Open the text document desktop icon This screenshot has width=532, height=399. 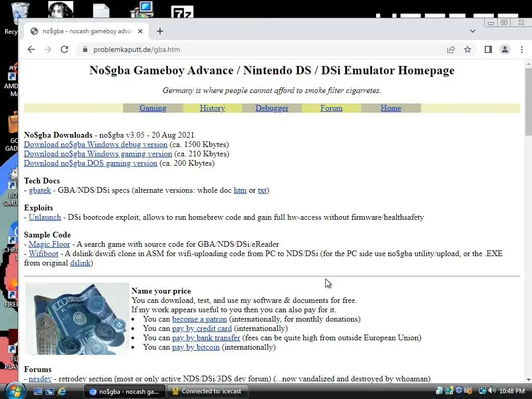(x=101, y=10)
